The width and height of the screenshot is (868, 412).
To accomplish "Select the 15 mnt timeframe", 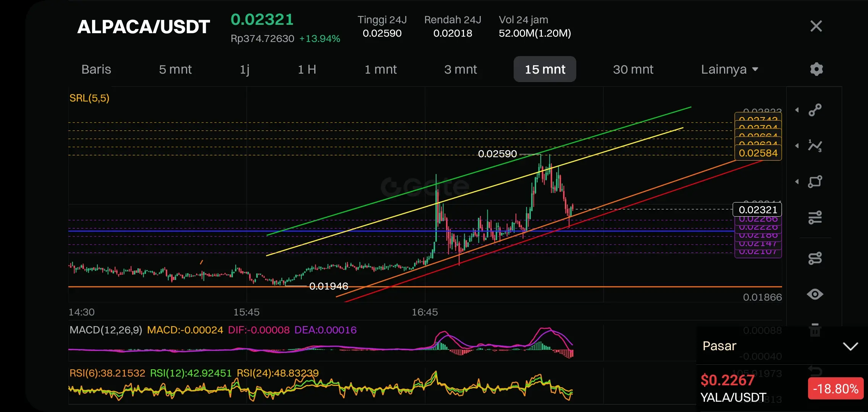I will pos(545,69).
